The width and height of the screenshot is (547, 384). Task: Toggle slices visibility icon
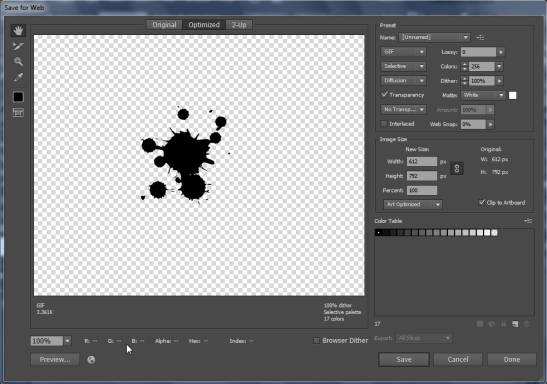(x=18, y=112)
